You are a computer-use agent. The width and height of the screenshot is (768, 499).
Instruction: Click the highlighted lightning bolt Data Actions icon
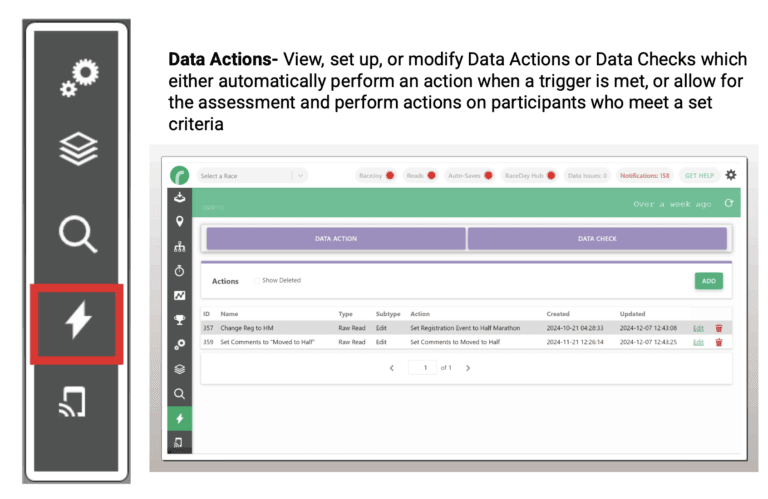pyautogui.click(x=77, y=322)
